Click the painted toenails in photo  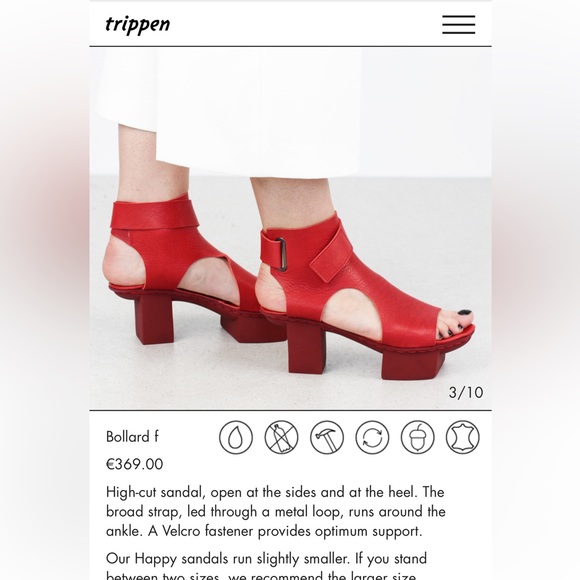[455, 324]
